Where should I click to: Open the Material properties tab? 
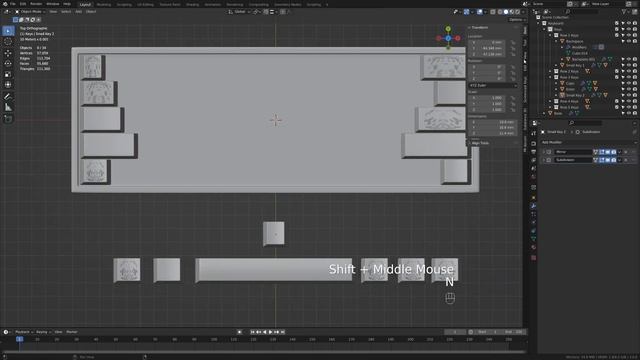coord(533,247)
